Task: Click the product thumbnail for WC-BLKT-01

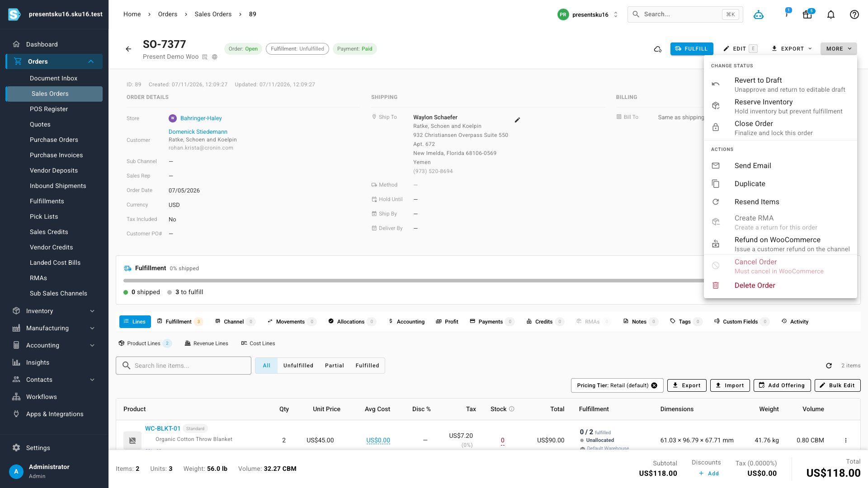Action: [x=132, y=440]
